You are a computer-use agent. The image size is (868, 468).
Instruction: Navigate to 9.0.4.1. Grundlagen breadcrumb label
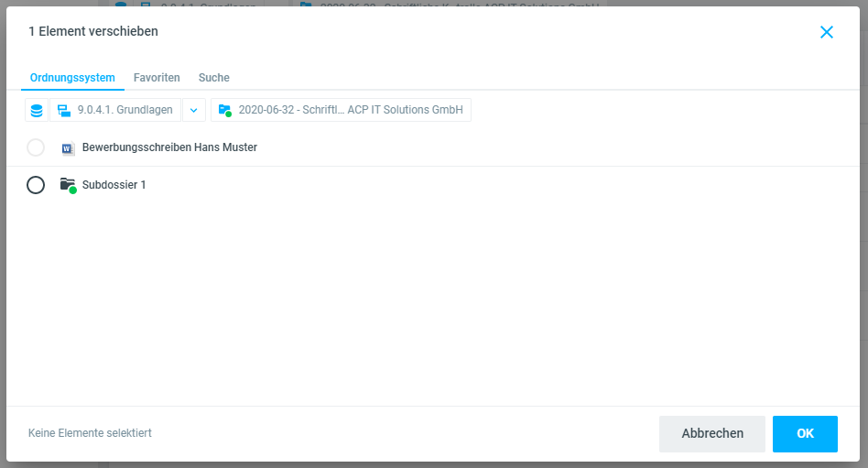[x=125, y=111]
